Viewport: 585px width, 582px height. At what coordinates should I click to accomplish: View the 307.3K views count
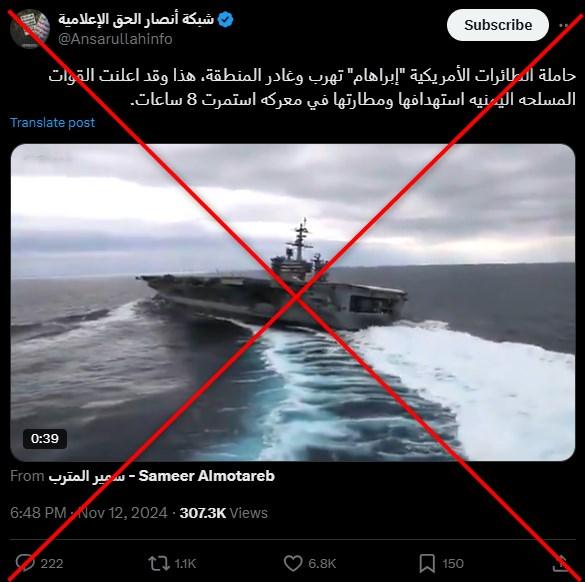(x=223, y=513)
